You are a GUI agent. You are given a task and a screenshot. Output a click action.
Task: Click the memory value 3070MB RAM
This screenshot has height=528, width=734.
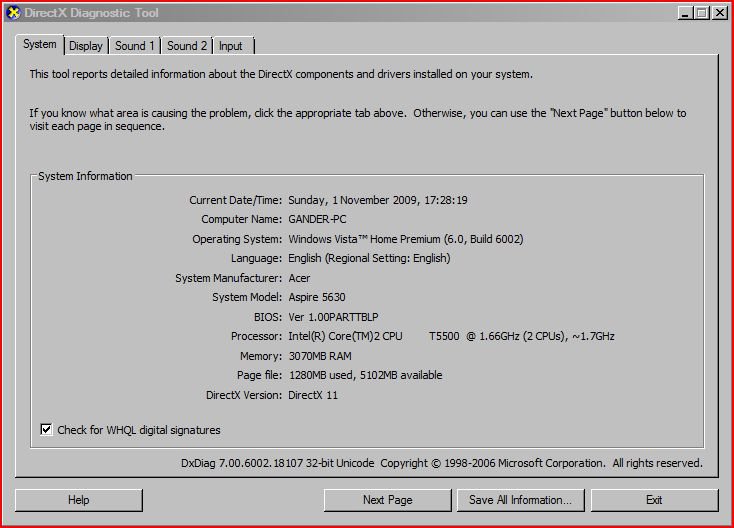coord(320,356)
